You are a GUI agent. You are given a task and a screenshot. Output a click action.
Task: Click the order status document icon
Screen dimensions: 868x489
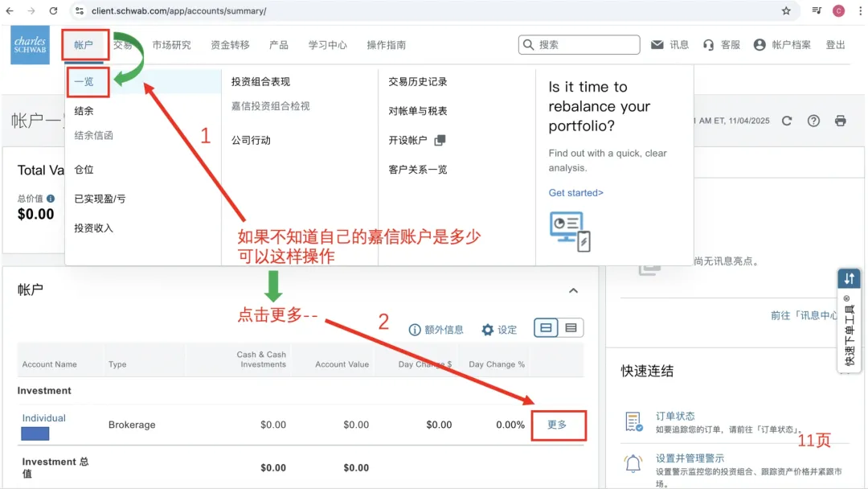coord(634,422)
